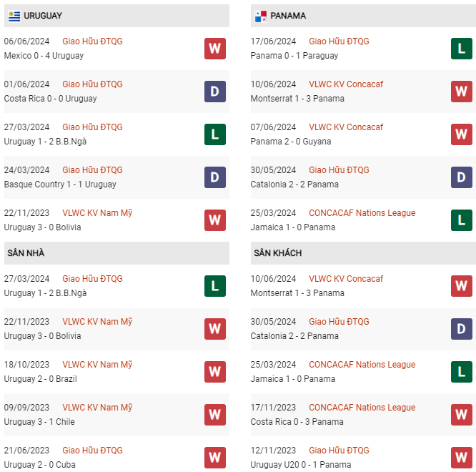This screenshot has width=476, height=472.
Task: Select the SÂN NHÀ section header
Action: (x=26, y=253)
